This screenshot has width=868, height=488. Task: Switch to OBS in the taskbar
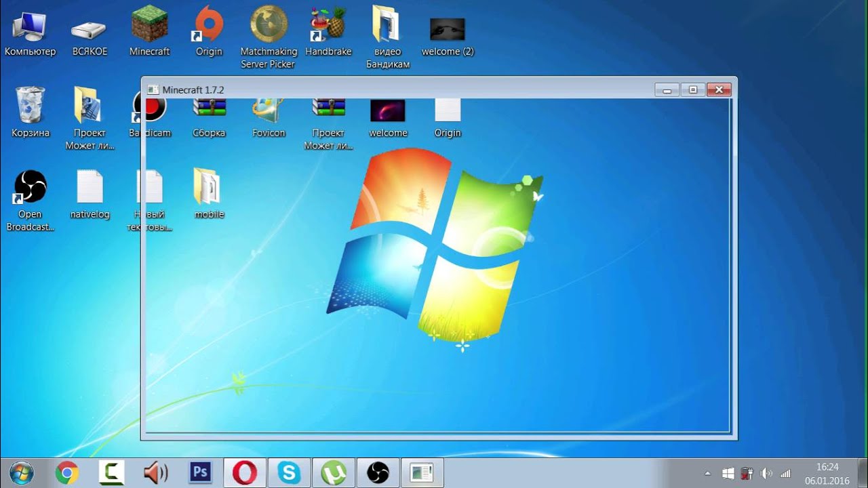point(378,472)
